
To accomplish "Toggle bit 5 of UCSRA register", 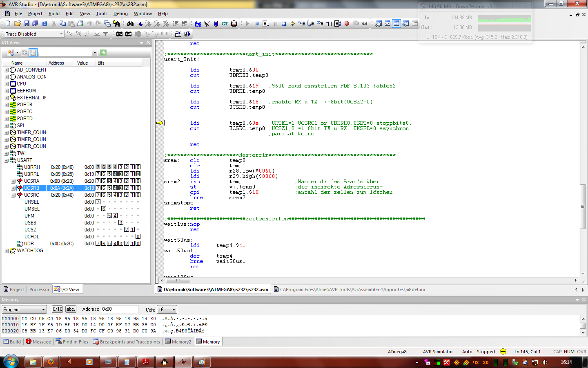I will [109, 181].
